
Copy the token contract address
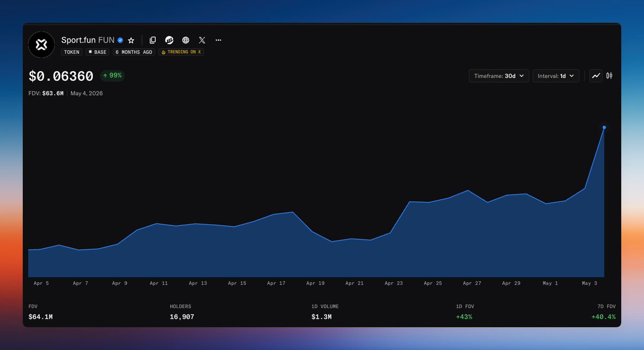153,40
